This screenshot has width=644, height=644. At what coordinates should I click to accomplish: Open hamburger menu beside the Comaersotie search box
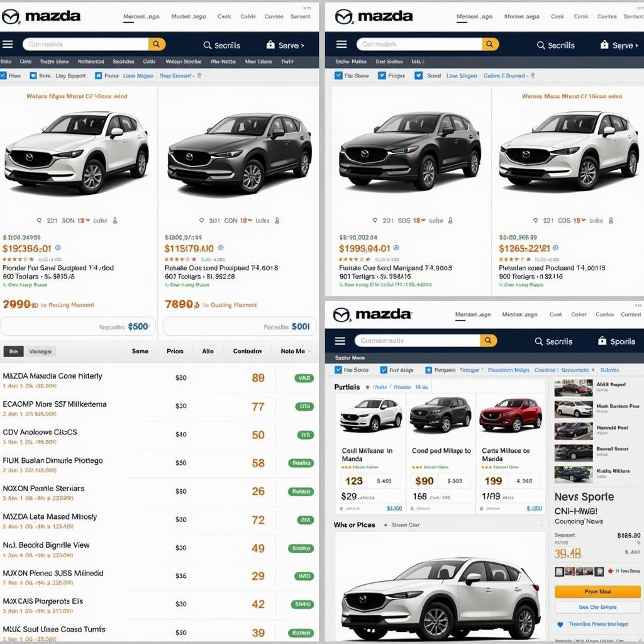coord(340,341)
